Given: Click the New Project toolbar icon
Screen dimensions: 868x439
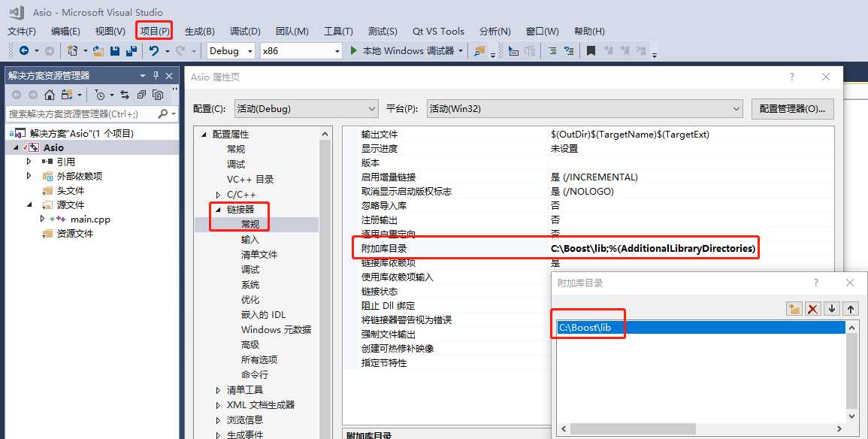Looking at the screenshot, I should point(72,51).
